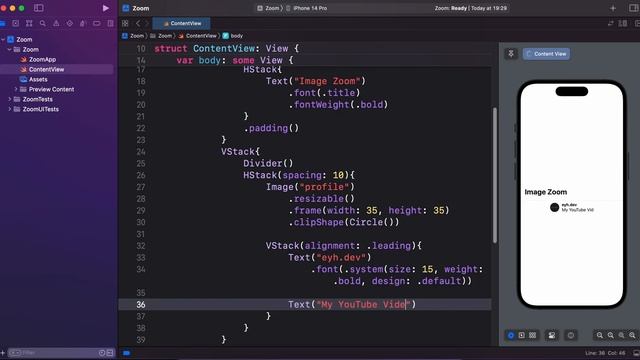This screenshot has height=360, width=640.
Task: Open the find navigator magnifier icon
Action: point(42,23)
